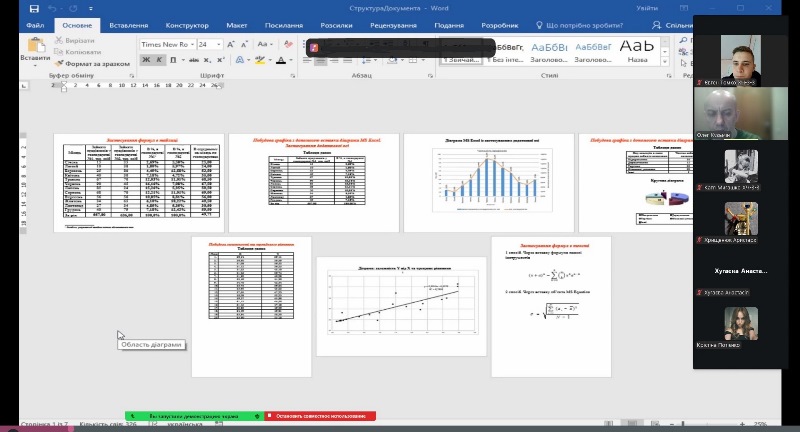This screenshot has height=432, width=800.
Task: Switch to the Подання ribbon tab
Action: [x=449, y=25]
